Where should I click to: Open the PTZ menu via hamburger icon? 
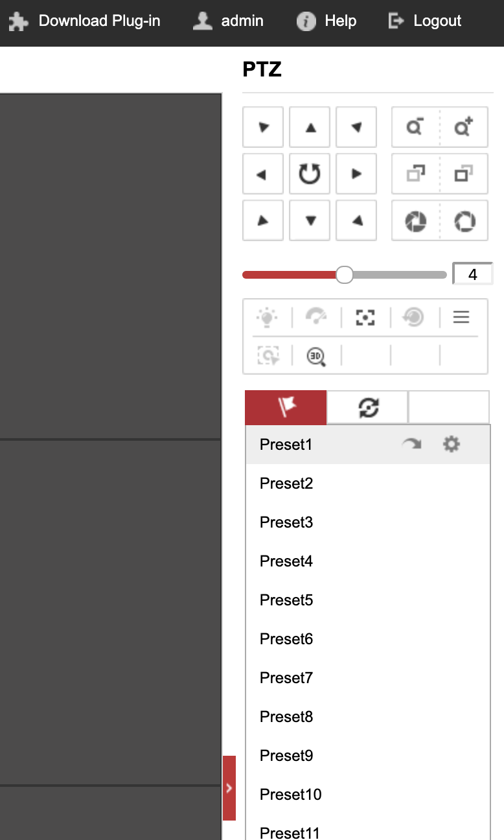pyautogui.click(x=461, y=318)
